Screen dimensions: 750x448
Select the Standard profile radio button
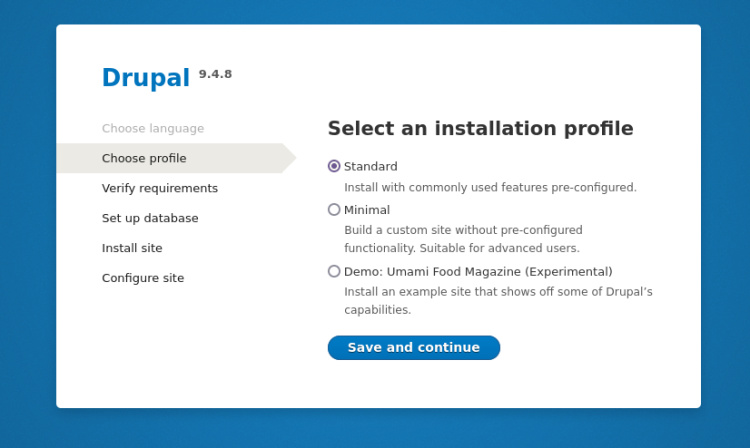[x=334, y=166]
